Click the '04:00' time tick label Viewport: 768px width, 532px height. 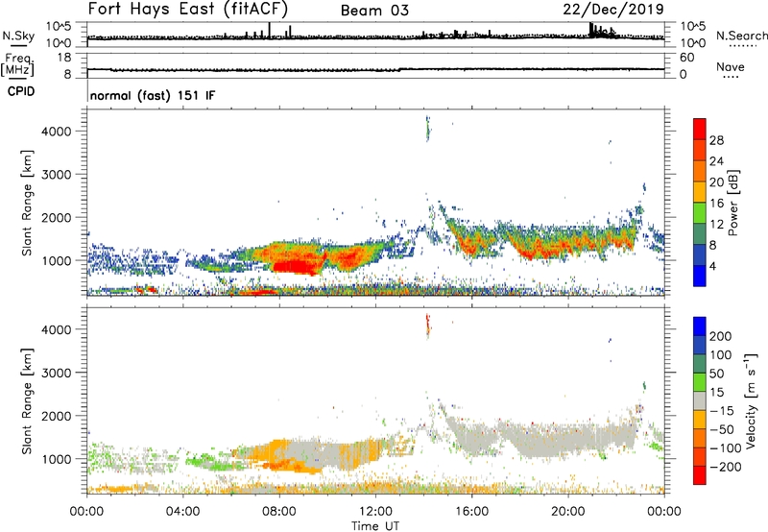(x=182, y=512)
